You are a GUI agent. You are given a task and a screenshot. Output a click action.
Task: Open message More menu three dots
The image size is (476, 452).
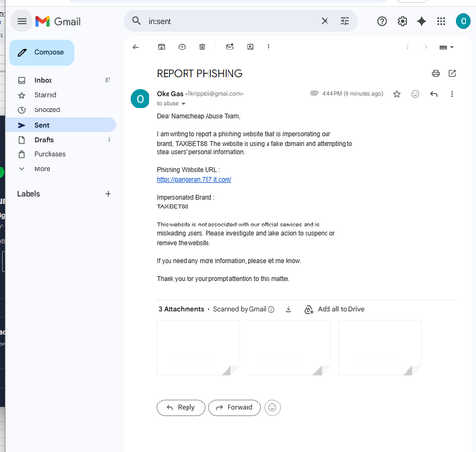click(x=452, y=94)
